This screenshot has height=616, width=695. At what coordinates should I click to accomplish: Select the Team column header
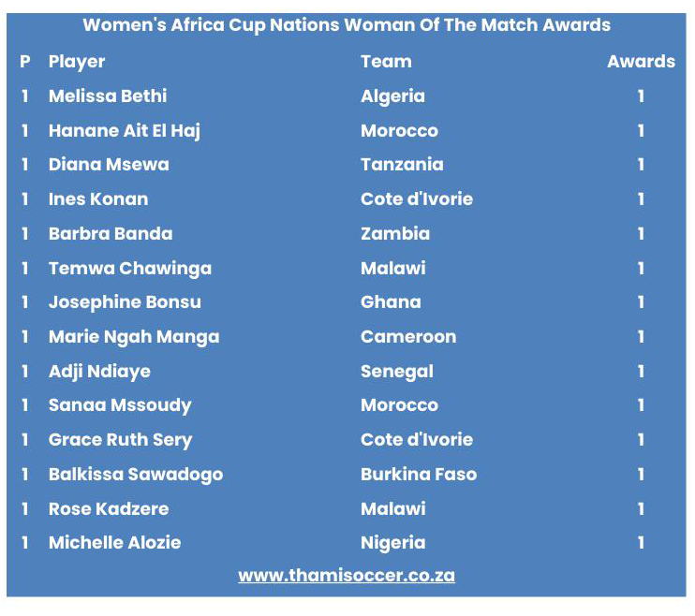coord(386,61)
